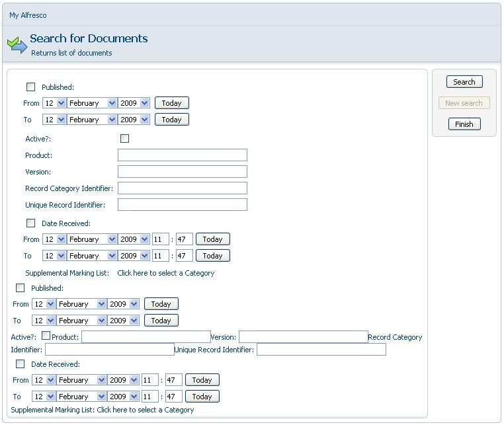The height and width of the screenshot is (425, 504).
Task: Enable the topmost Published checkbox
Action: tap(31, 87)
